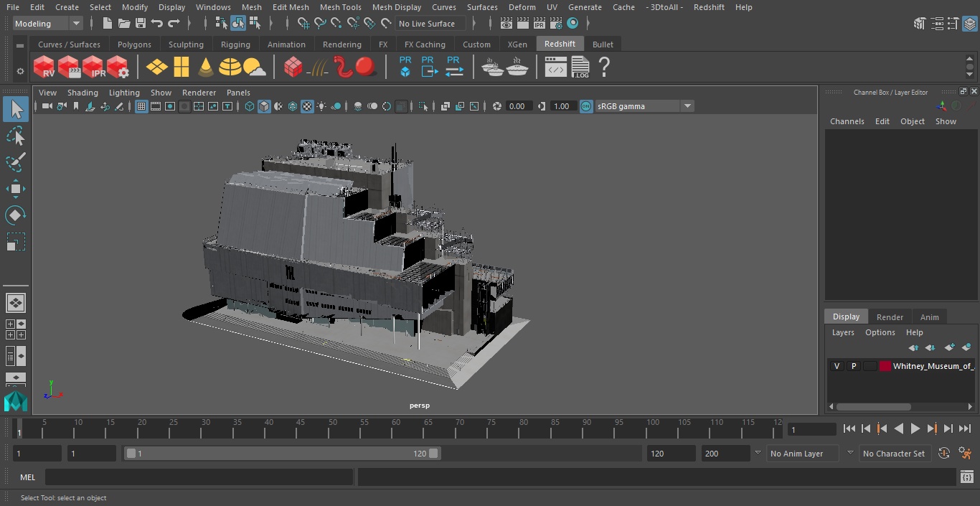Open the shelf tab menu icon

click(19, 44)
